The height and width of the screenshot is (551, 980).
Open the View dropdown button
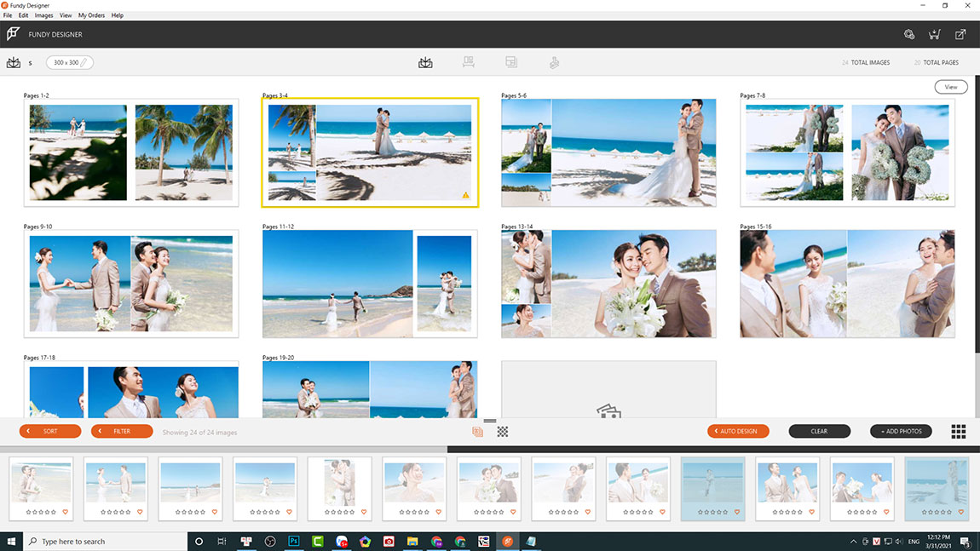click(951, 87)
